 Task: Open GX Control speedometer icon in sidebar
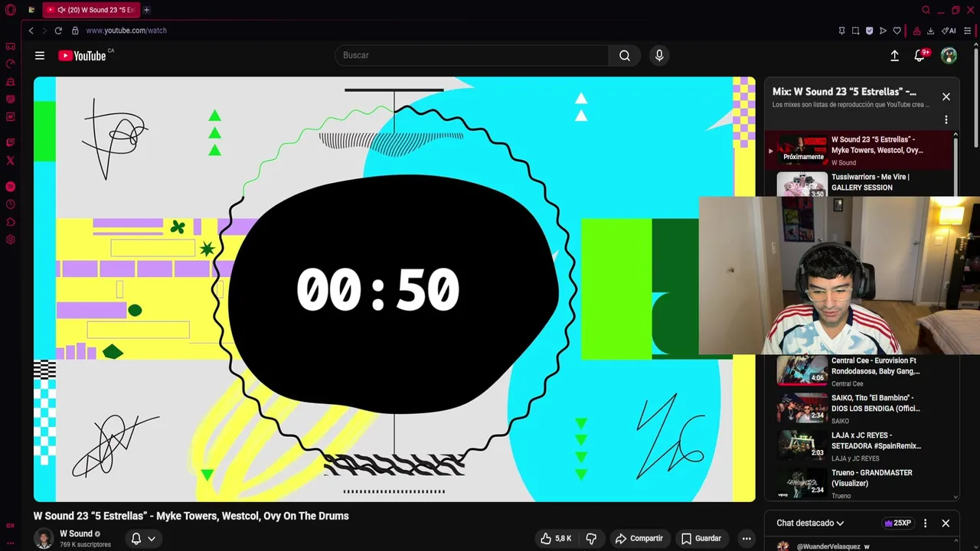[x=10, y=64]
